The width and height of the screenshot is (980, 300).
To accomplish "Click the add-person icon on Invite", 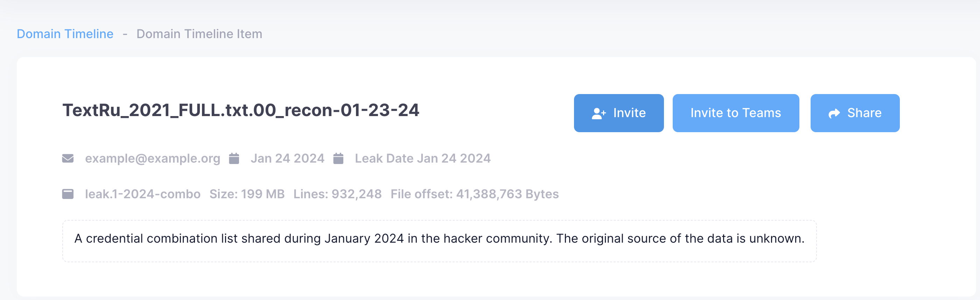I will pos(598,113).
